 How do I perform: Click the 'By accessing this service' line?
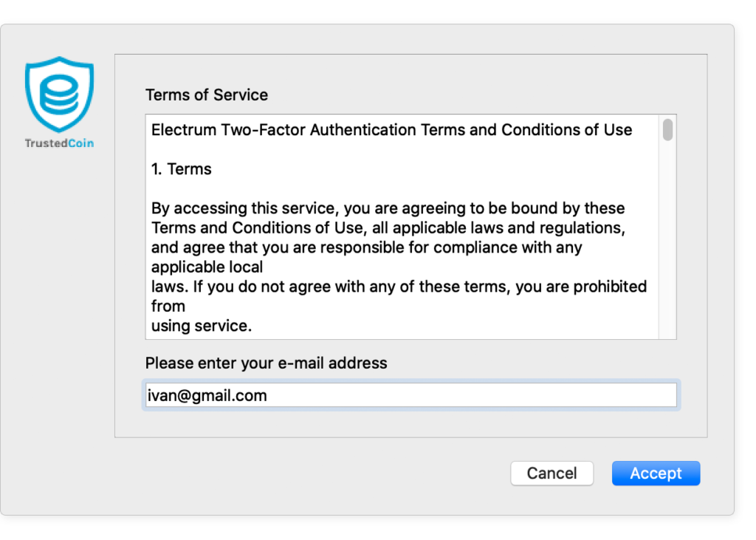(x=388, y=208)
